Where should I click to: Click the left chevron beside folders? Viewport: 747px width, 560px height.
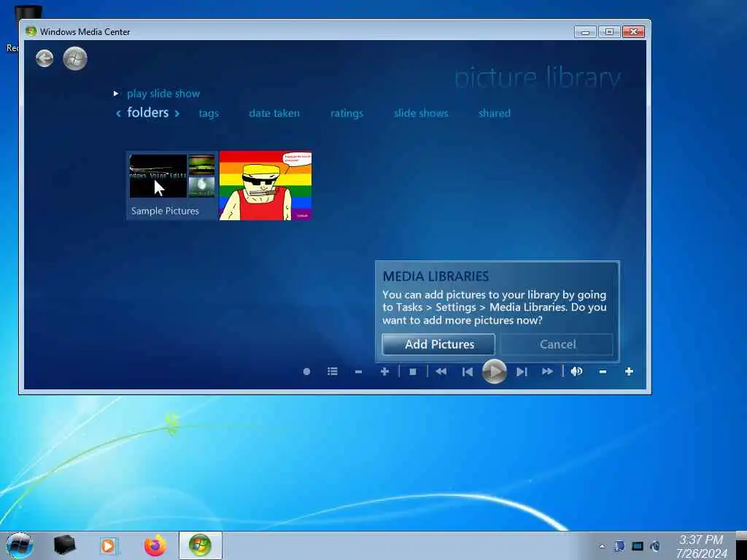(119, 113)
